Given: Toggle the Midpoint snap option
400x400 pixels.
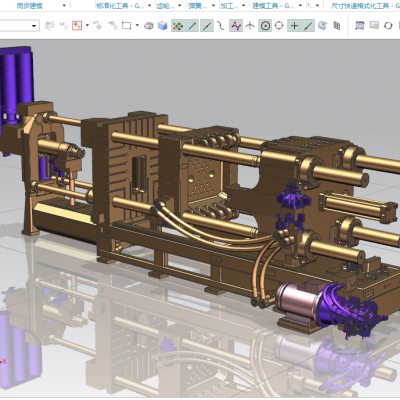Looking at the screenshot, I should click(x=207, y=26).
